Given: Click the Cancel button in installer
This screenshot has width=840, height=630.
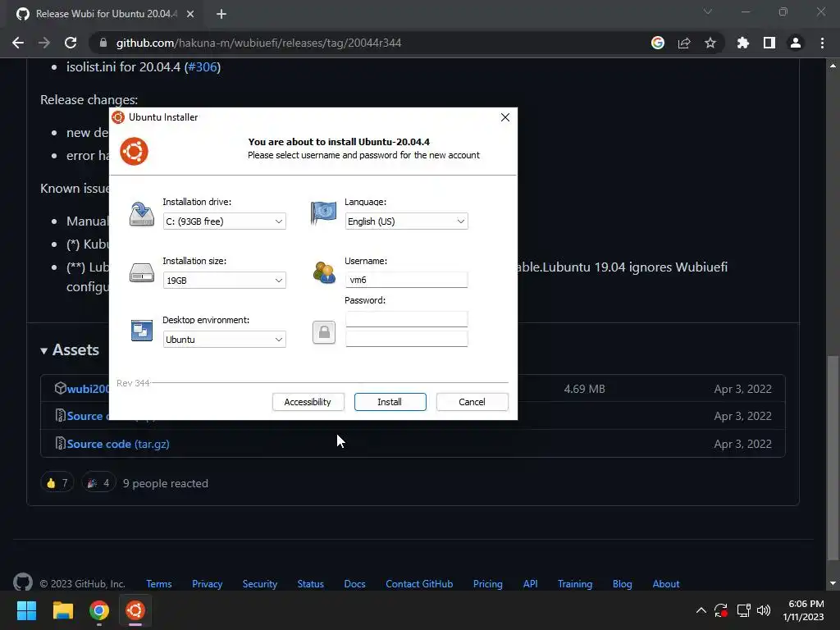Looking at the screenshot, I should click(472, 402).
